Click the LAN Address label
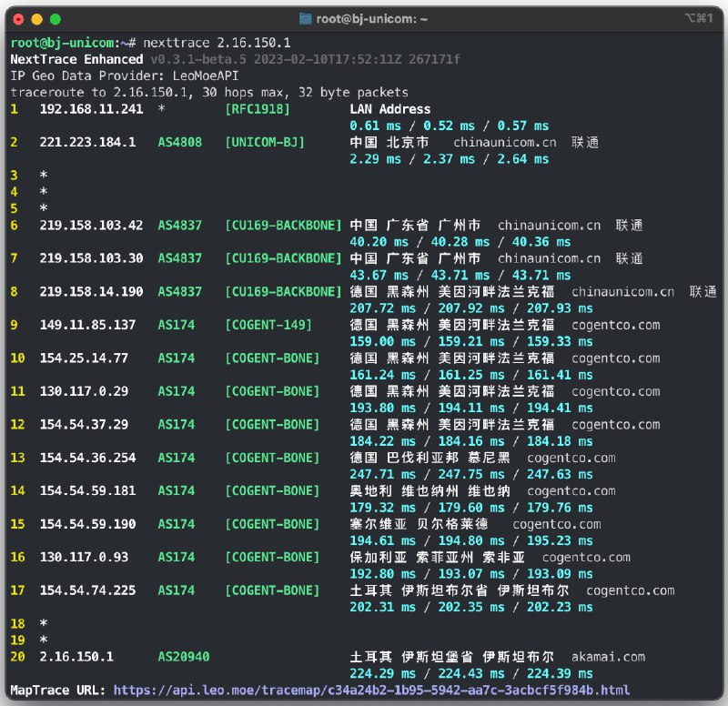This screenshot has width=728, height=706. 390,109
